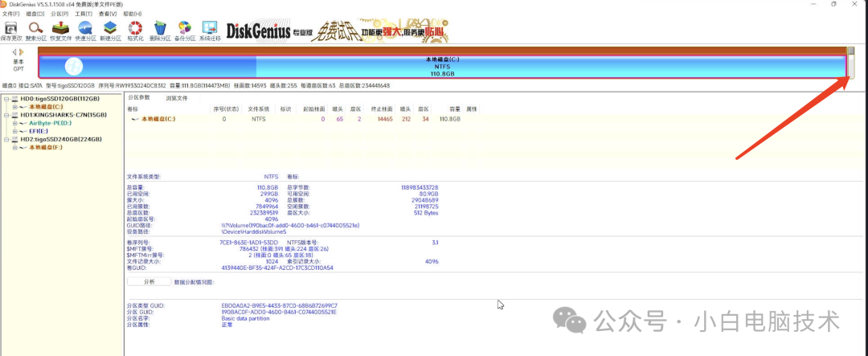Image resolution: width=868 pixels, height=356 pixels.
Task: Click the 文件系统 column header
Action: [x=258, y=109]
